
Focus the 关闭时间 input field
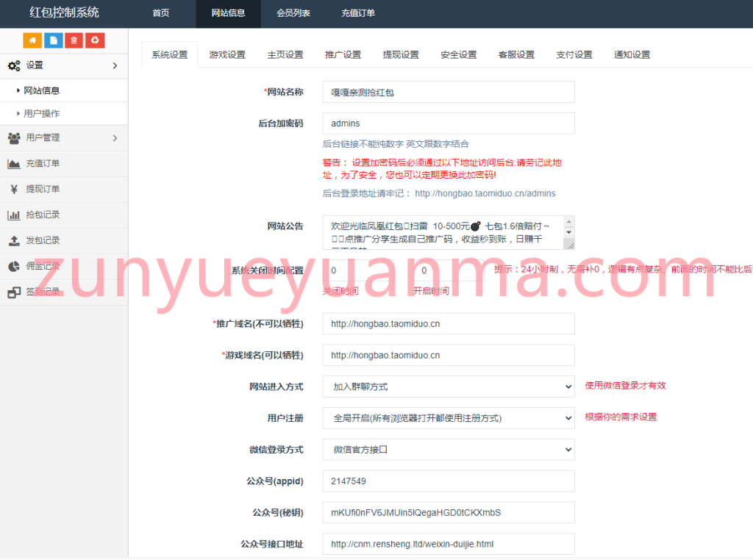pyautogui.click(x=358, y=270)
